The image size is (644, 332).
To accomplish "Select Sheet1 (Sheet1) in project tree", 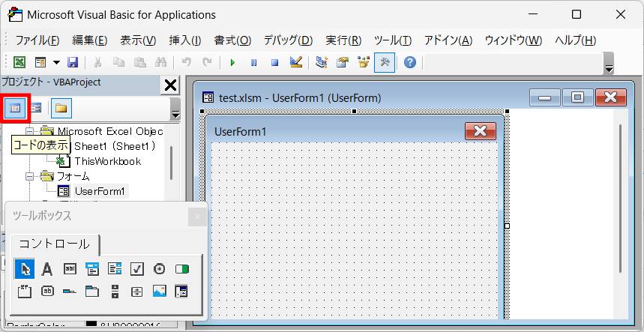I will [x=115, y=146].
